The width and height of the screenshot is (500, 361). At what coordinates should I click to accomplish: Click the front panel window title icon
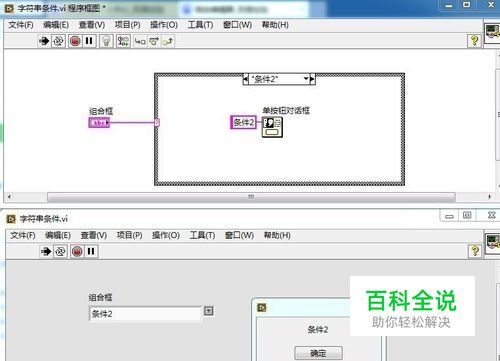(11, 219)
